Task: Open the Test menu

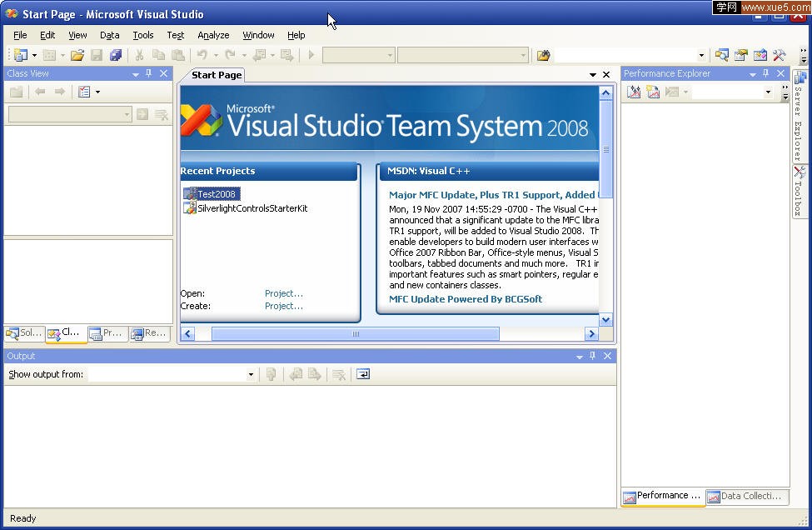Action: click(x=176, y=35)
